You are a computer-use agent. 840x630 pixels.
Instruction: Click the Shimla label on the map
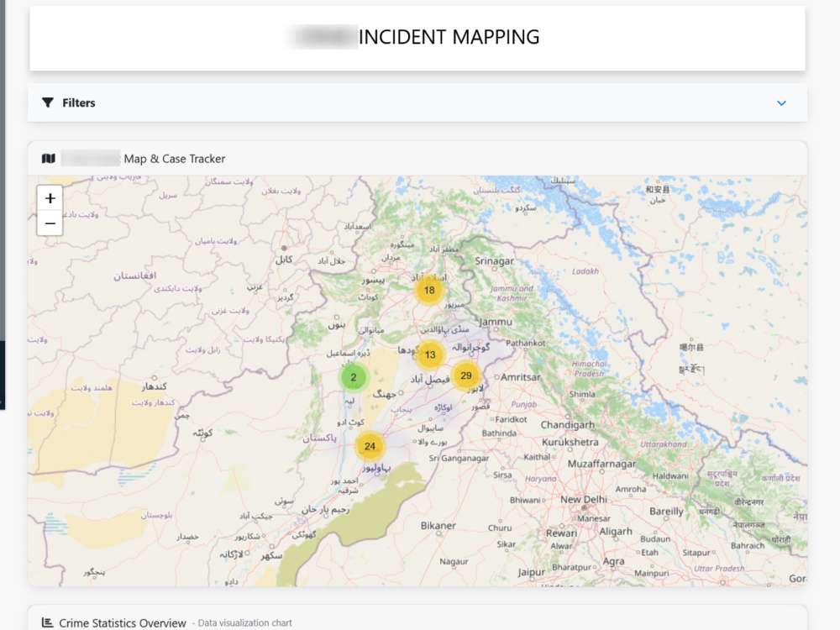click(582, 394)
